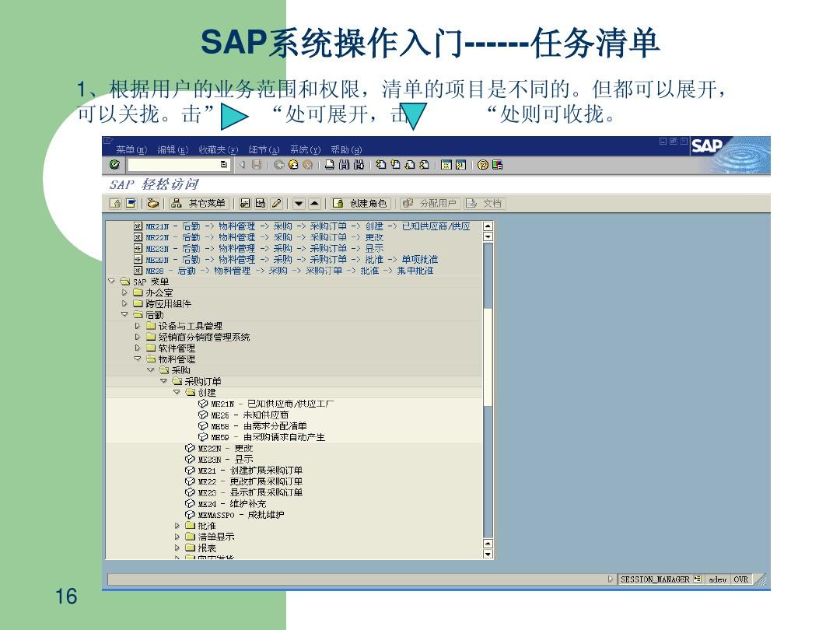Click the green checkmark Enter icon
840x630 pixels.
(114, 165)
